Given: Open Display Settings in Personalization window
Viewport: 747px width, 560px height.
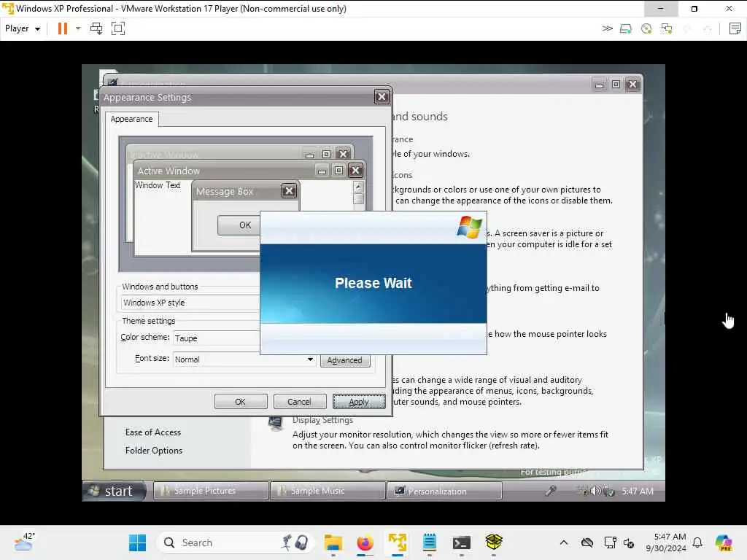Looking at the screenshot, I should click(322, 420).
